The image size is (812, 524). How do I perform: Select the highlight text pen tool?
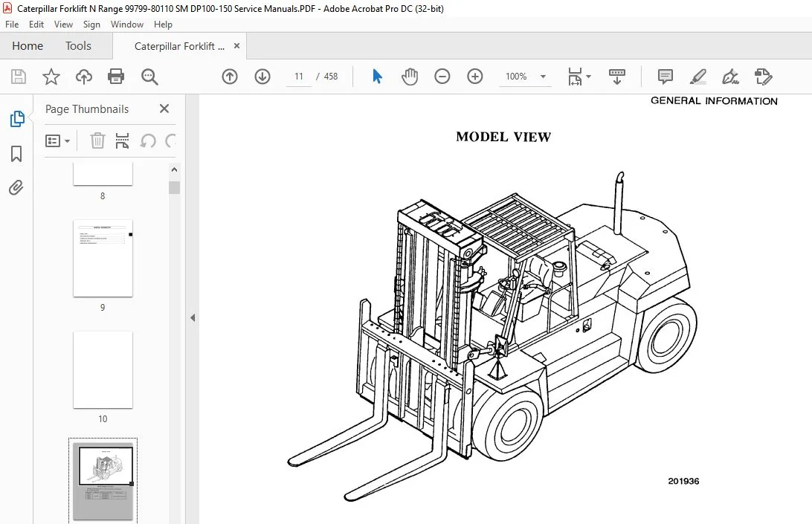pyautogui.click(x=698, y=77)
